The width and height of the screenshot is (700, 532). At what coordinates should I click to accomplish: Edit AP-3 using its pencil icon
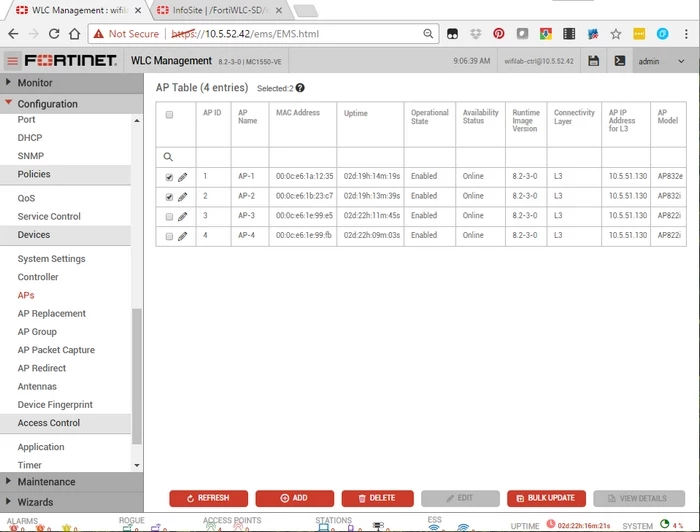pos(183,216)
